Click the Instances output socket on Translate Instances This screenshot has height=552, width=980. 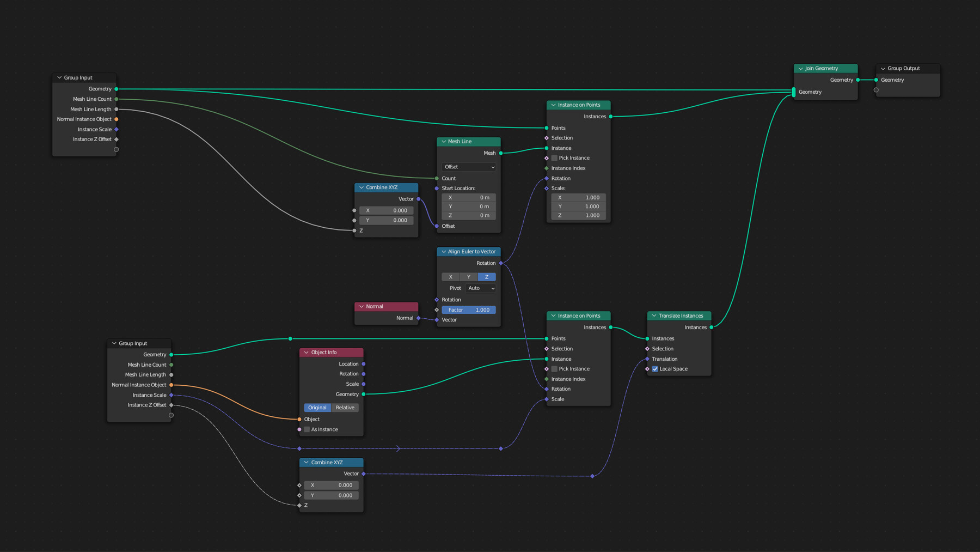pyautogui.click(x=711, y=327)
